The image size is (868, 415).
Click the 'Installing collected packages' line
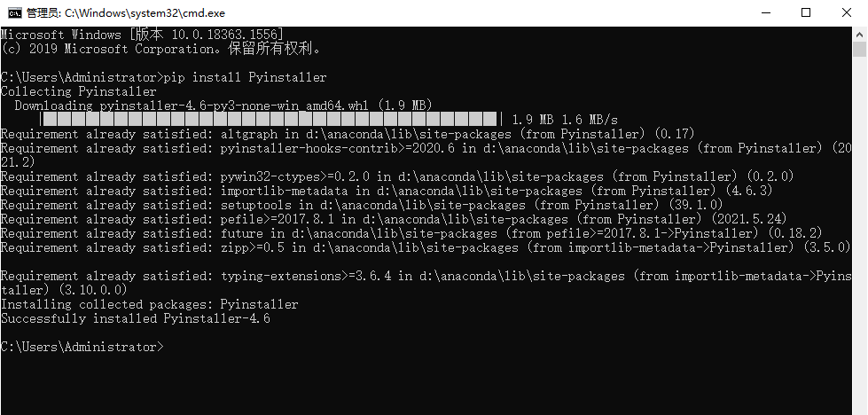[x=150, y=304]
